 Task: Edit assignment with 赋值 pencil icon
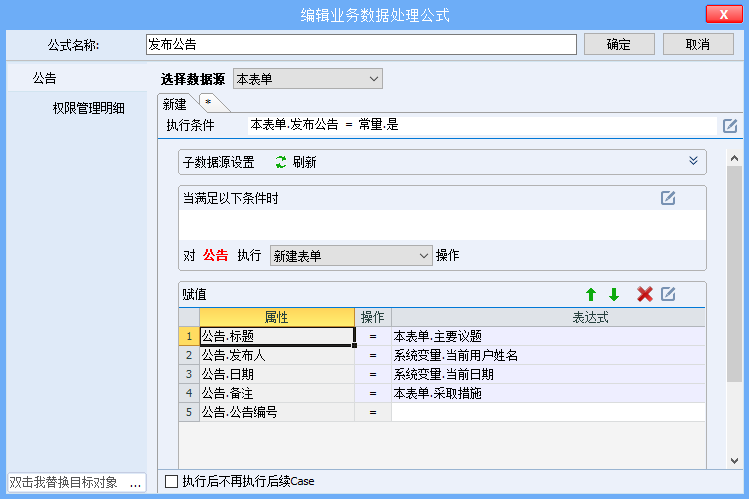click(x=668, y=294)
